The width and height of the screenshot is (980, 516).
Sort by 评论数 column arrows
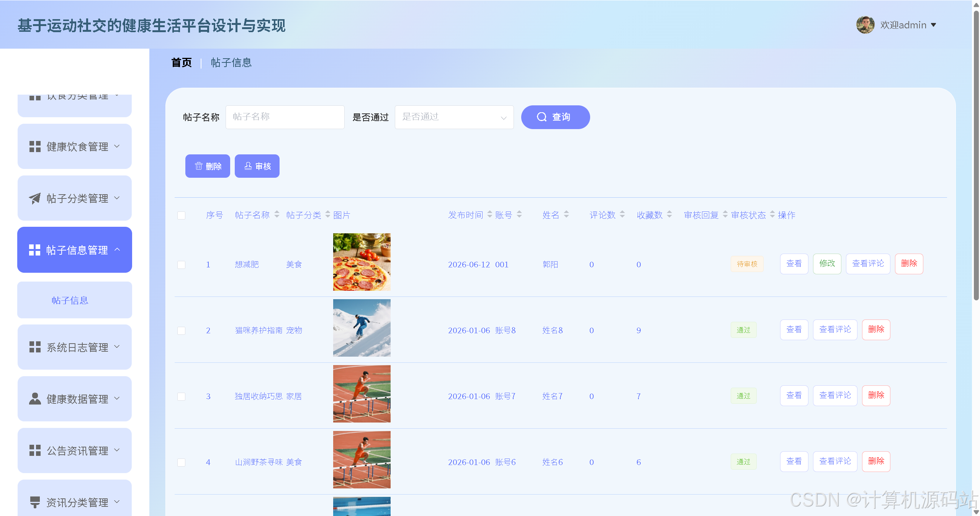pyautogui.click(x=622, y=215)
